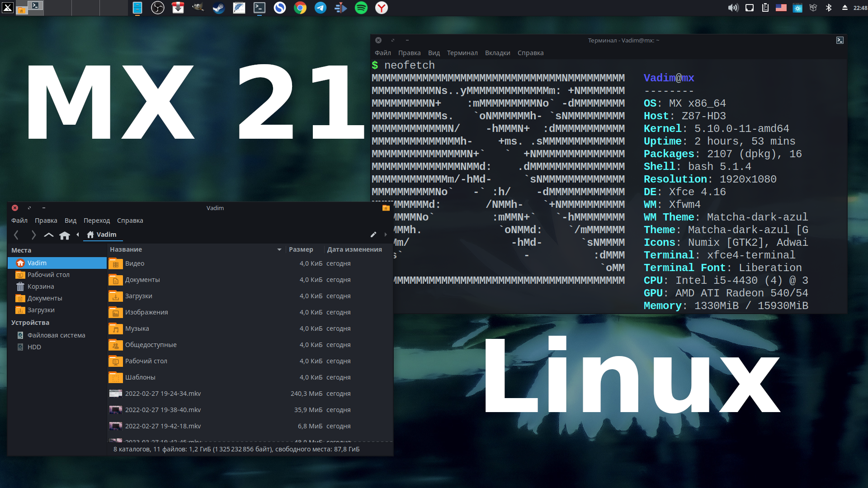Click the eject removable media tray icon
The height and width of the screenshot is (488, 868).
(x=844, y=8)
